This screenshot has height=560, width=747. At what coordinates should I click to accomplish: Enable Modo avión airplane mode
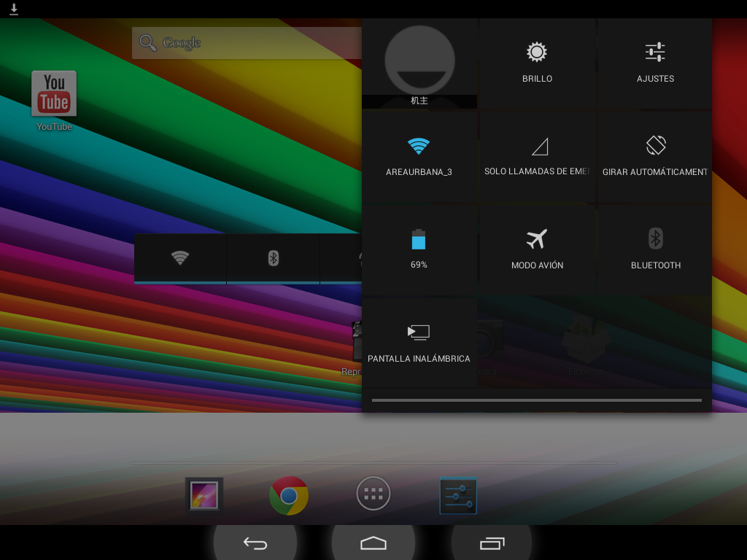coord(537,249)
